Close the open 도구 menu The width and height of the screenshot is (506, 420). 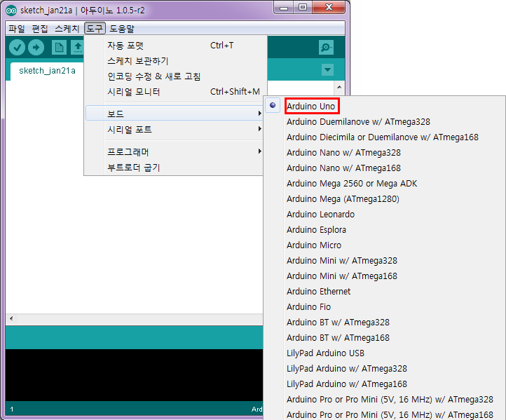coord(95,29)
